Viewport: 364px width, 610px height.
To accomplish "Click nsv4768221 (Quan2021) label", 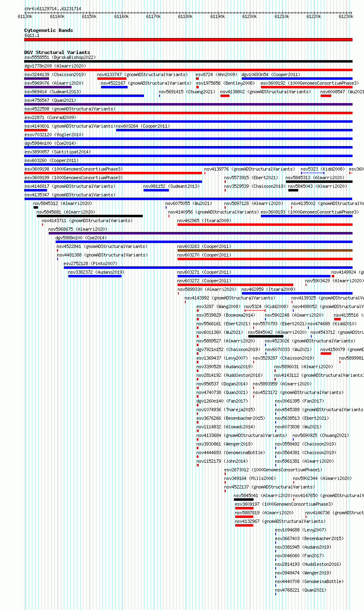I will coord(301,590).
